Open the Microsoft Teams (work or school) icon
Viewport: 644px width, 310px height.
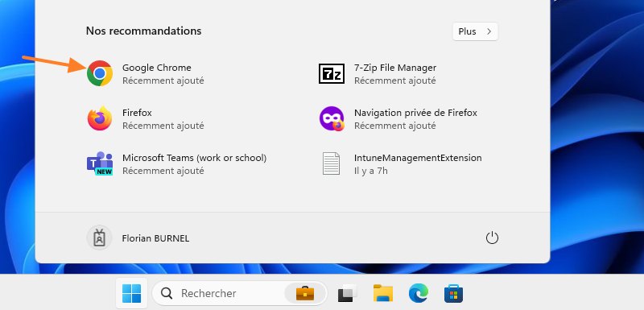[100, 163]
